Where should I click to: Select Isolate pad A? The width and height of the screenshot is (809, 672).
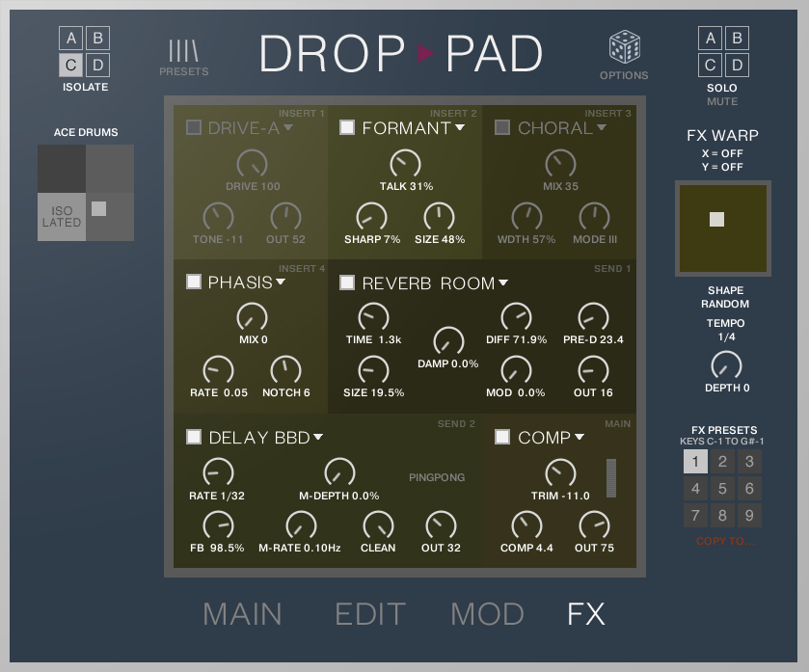click(x=71, y=39)
